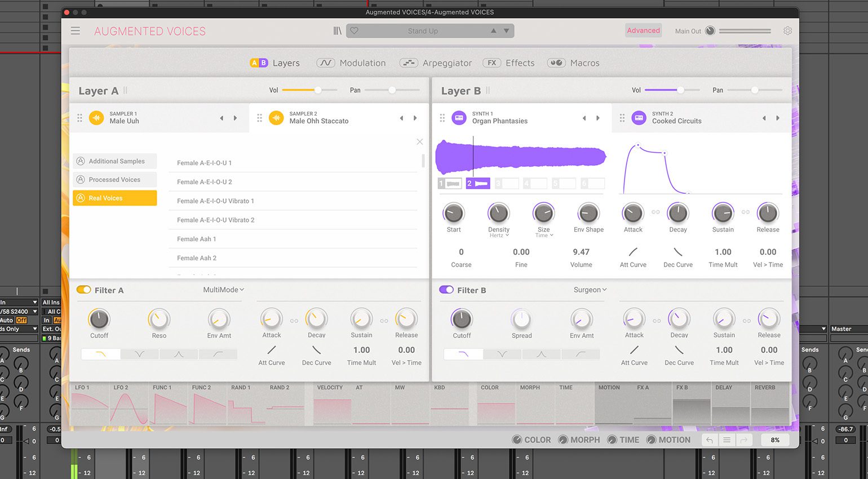Select Filter A notch shape
868x479 pixels.
point(140,354)
